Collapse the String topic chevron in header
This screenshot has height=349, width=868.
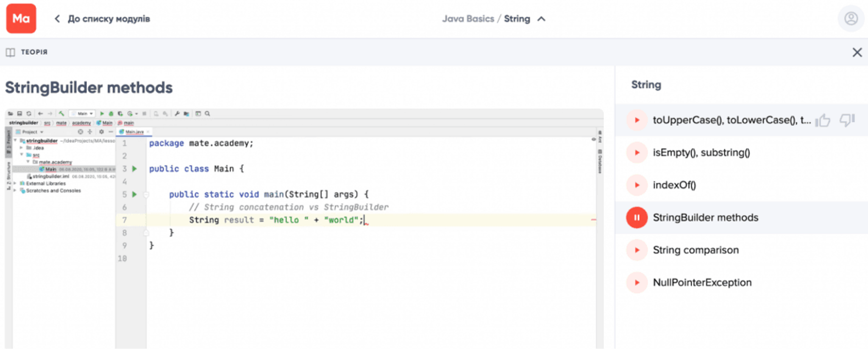point(541,19)
